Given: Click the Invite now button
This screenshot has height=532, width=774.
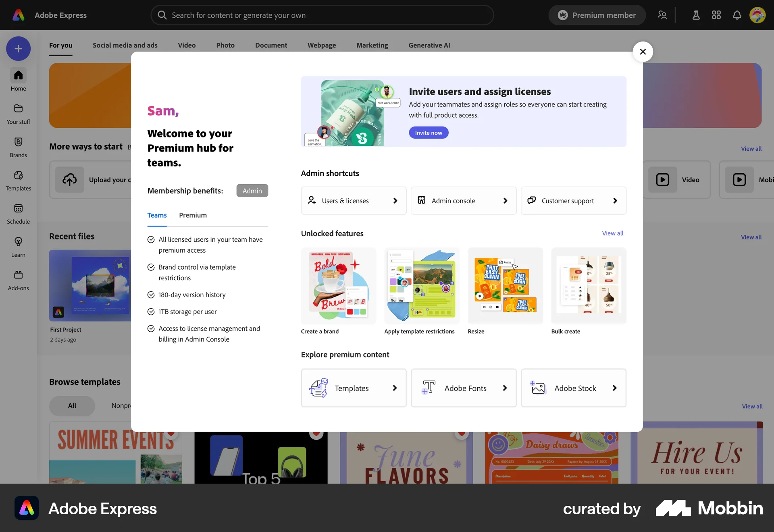Looking at the screenshot, I should pyautogui.click(x=429, y=132).
